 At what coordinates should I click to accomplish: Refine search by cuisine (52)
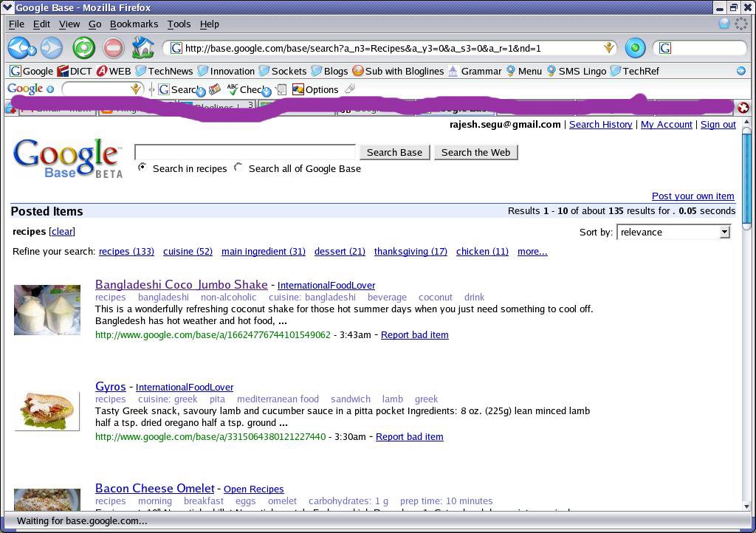[188, 251]
